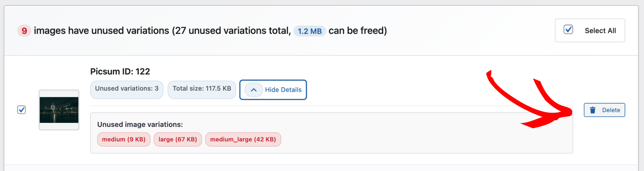Screen dimensions: 644x171
Task: Click the up chevron icon
Action: pos(254,90)
